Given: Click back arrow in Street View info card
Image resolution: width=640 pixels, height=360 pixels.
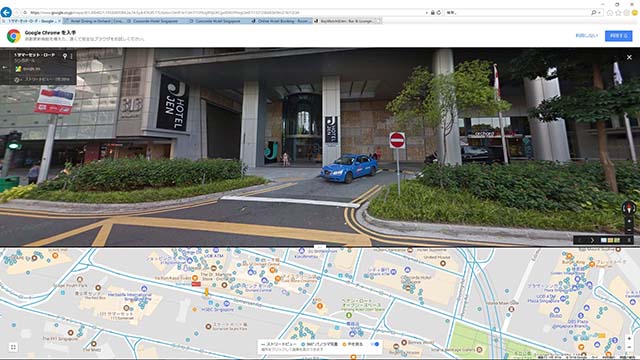Looking at the screenshot, I should pos(5,67).
